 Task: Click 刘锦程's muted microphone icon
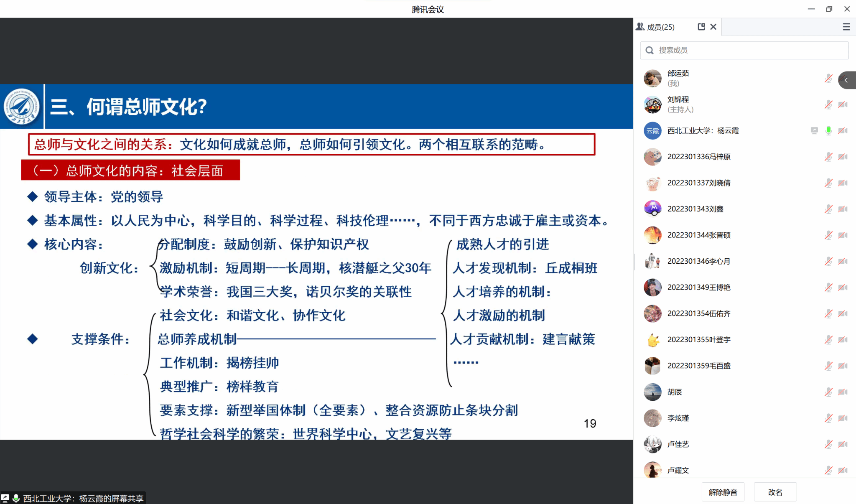pos(828,104)
